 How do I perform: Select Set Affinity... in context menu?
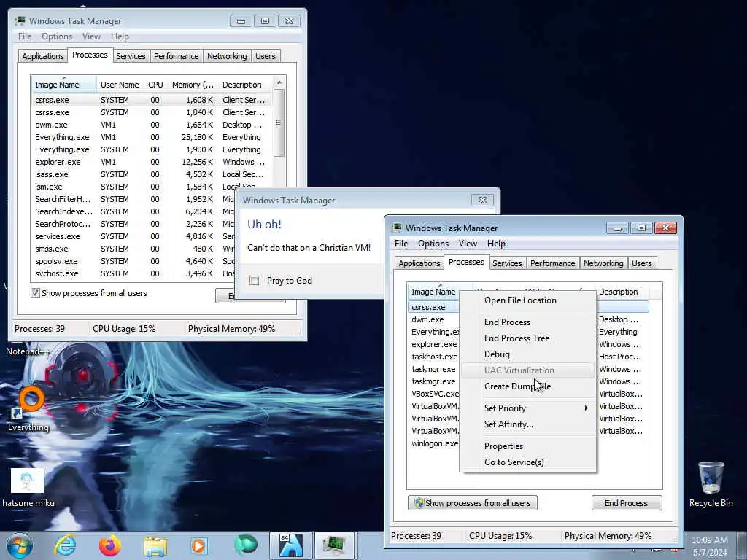(528, 424)
